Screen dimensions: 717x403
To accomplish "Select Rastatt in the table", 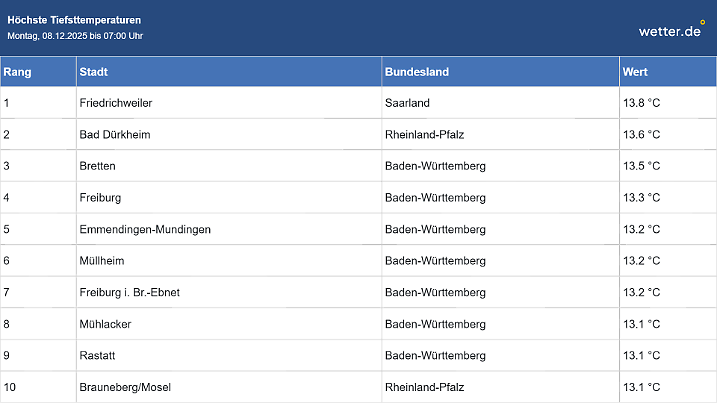I will click(x=98, y=356).
